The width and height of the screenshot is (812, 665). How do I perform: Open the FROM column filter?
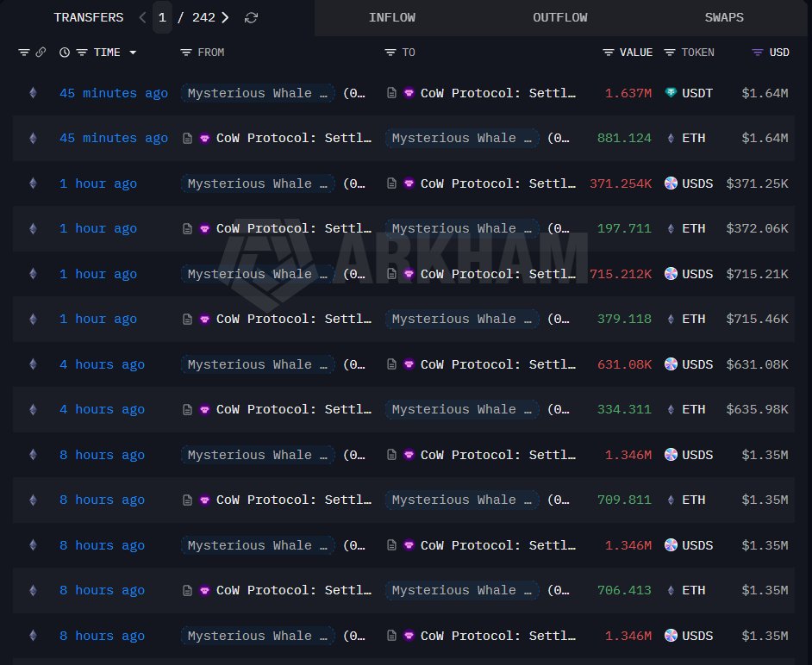coord(186,53)
